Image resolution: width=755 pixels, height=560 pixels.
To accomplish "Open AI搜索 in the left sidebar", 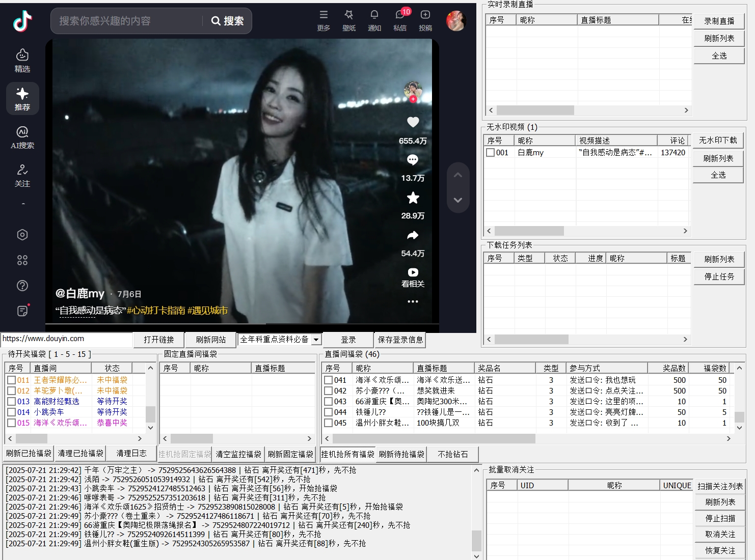I will click(x=22, y=137).
